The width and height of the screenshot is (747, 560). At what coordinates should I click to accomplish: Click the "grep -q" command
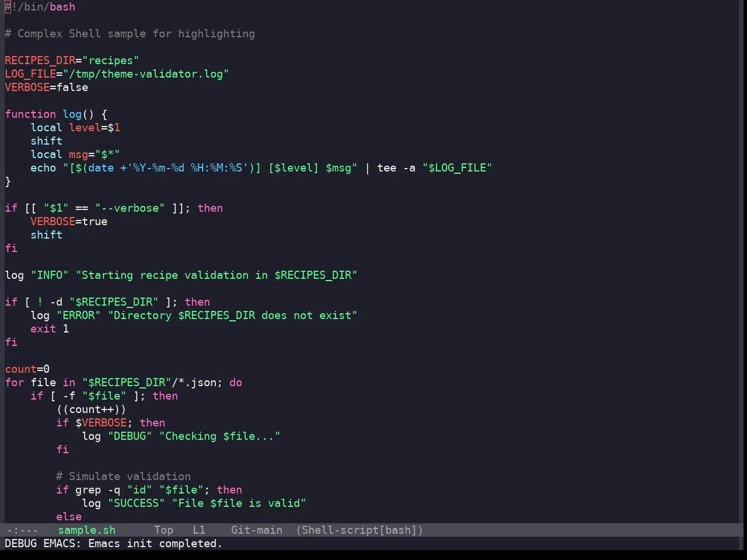(97, 490)
